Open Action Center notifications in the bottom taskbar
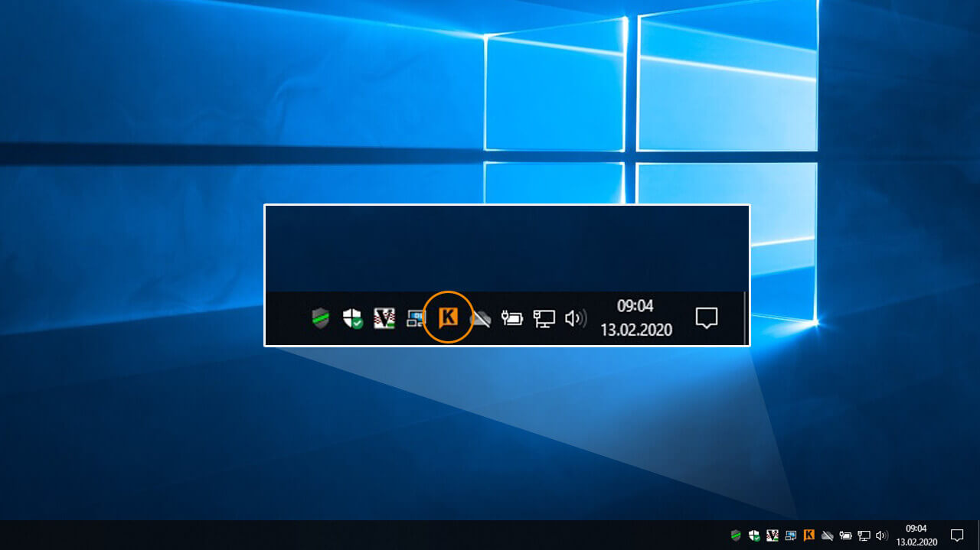This screenshot has height=550, width=980. [x=957, y=535]
